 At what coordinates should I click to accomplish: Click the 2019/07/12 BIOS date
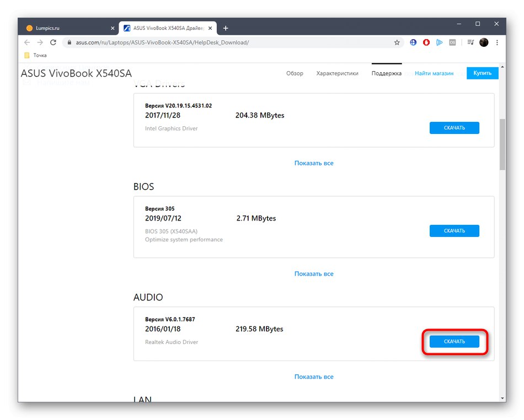(163, 218)
